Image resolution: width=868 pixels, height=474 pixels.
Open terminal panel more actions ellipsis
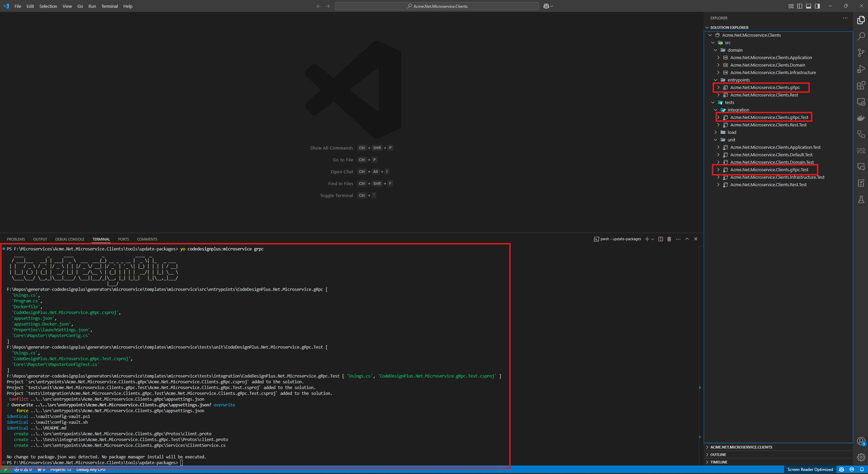click(x=678, y=239)
